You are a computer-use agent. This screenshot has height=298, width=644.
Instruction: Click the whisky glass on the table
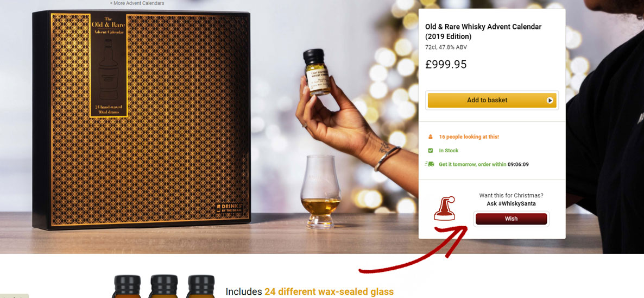pos(320,192)
